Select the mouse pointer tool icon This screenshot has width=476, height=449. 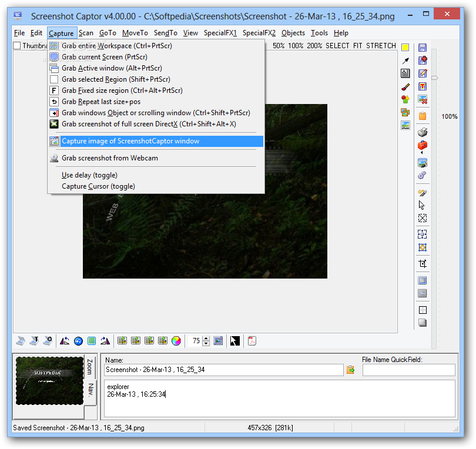click(x=422, y=205)
